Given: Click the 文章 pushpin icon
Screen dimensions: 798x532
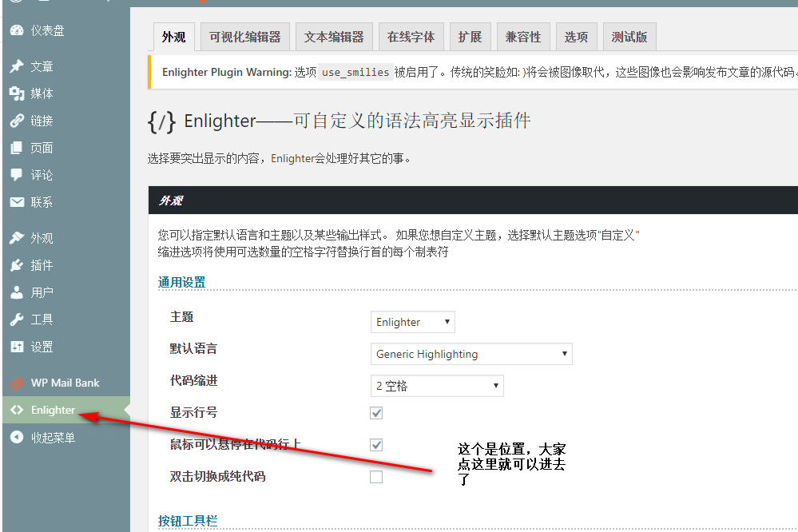Looking at the screenshot, I should (x=17, y=66).
